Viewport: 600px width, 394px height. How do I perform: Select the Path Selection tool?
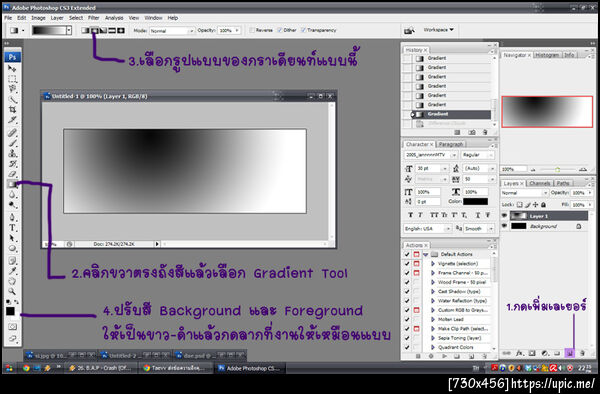point(12,238)
